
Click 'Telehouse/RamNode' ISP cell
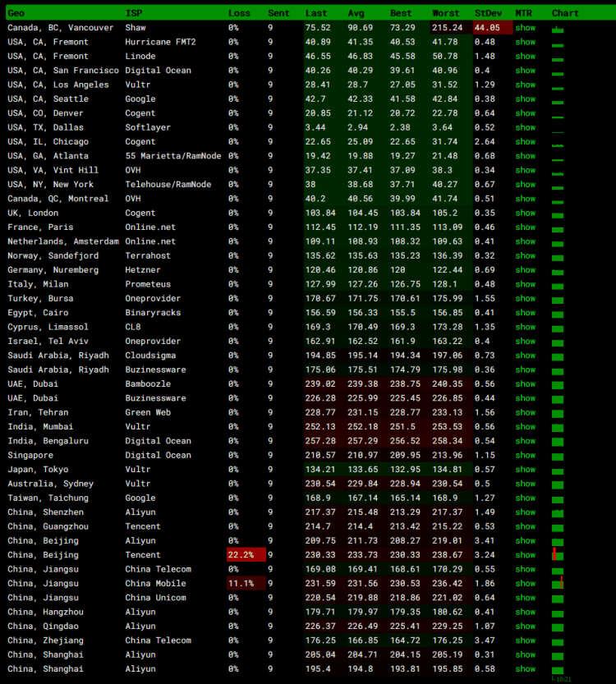[x=168, y=185]
